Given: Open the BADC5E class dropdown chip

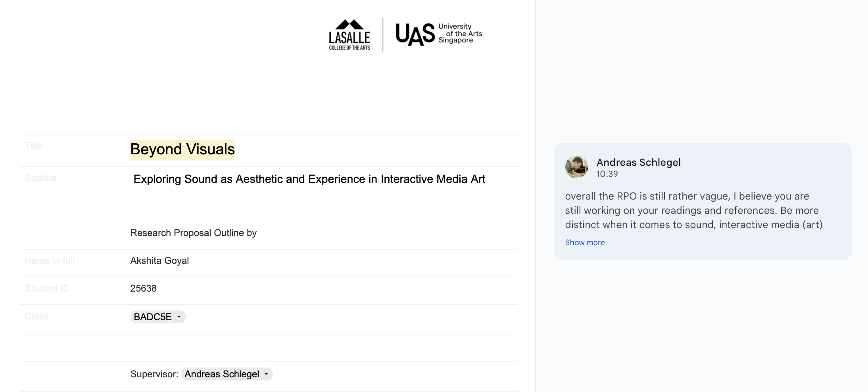Looking at the screenshot, I should (x=153, y=317).
